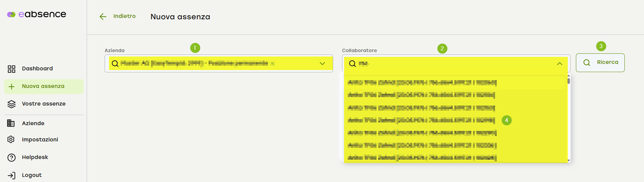Clear the selected Azienda value with x
The height and width of the screenshot is (182, 644).
273,63
